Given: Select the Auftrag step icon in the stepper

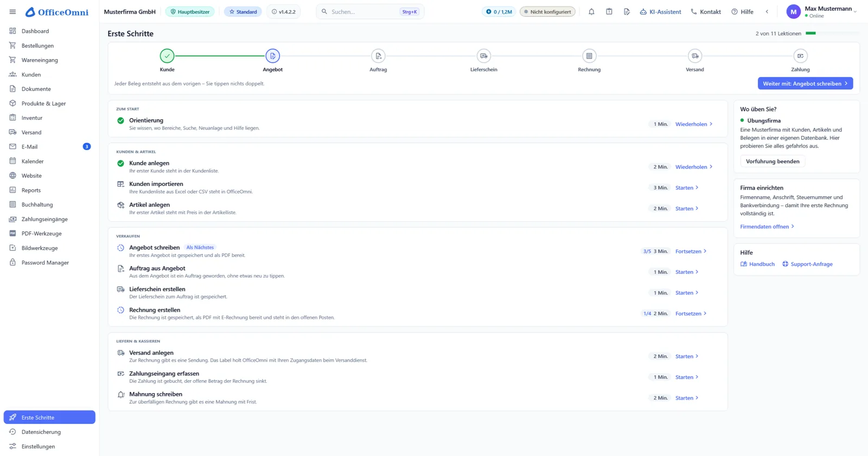Looking at the screenshot, I should [378, 56].
